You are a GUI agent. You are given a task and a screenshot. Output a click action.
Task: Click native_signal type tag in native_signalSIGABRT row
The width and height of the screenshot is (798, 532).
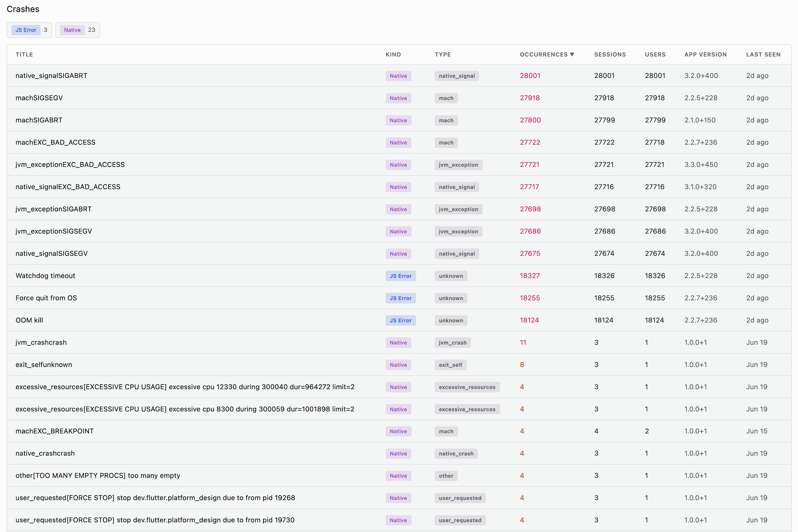click(x=457, y=76)
